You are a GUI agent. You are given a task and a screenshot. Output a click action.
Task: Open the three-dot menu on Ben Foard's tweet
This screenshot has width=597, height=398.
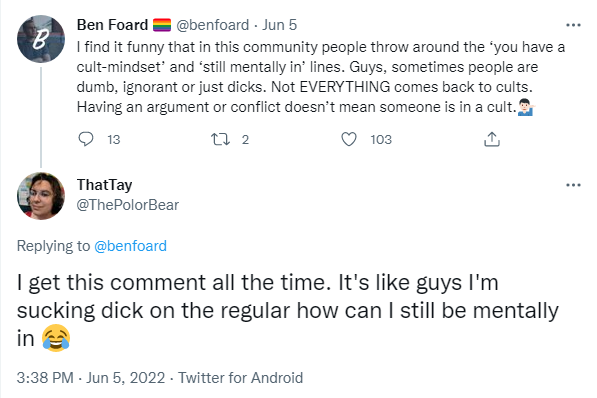point(573,25)
